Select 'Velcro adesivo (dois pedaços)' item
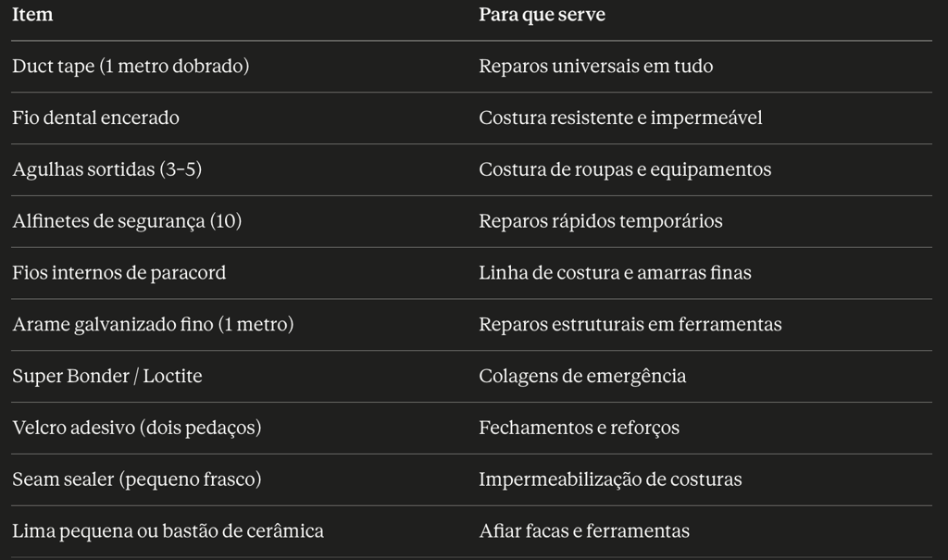948x560 pixels. coord(137,428)
